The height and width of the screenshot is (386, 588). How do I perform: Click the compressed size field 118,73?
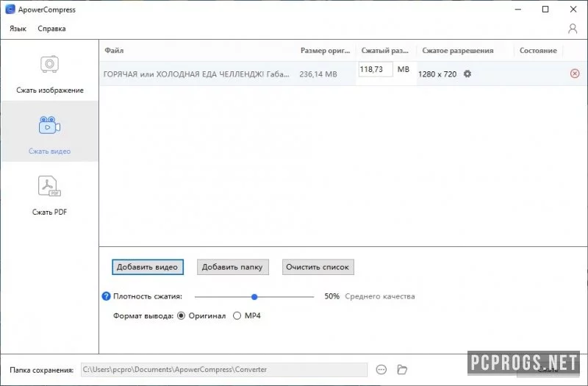(376, 69)
